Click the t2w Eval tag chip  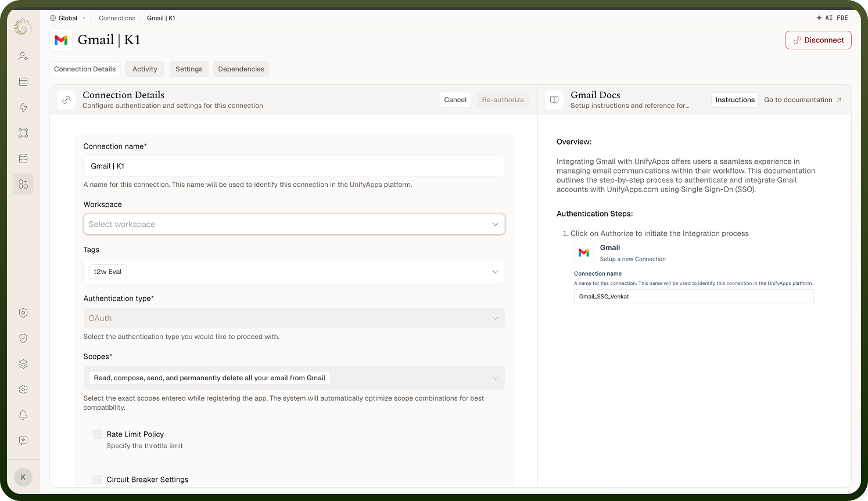(108, 272)
